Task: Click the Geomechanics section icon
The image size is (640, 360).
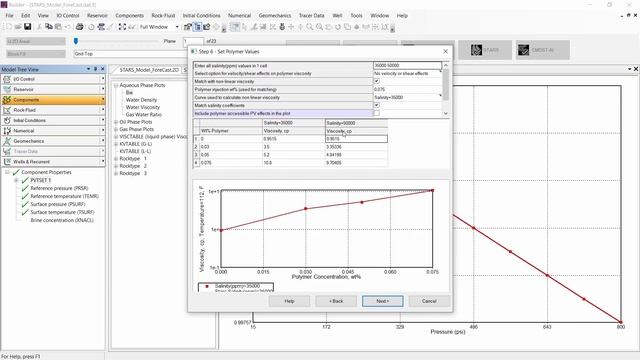Action: [7, 141]
